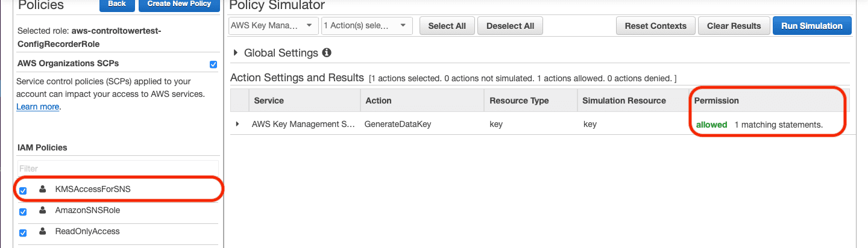868x248 pixels.
Task: Toggle the AWS Organizations SCPs checkbox
Action: point(213,64)
